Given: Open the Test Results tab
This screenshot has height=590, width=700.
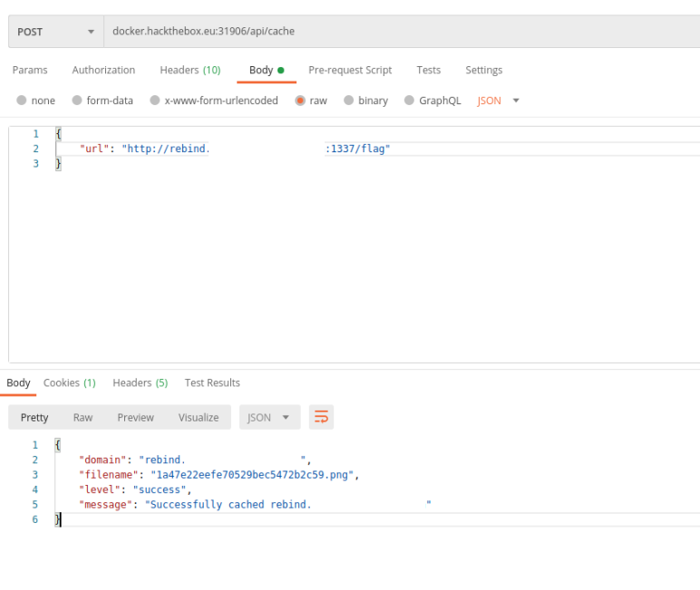Looking at the screenshot, I should click(x=212, y=383).
